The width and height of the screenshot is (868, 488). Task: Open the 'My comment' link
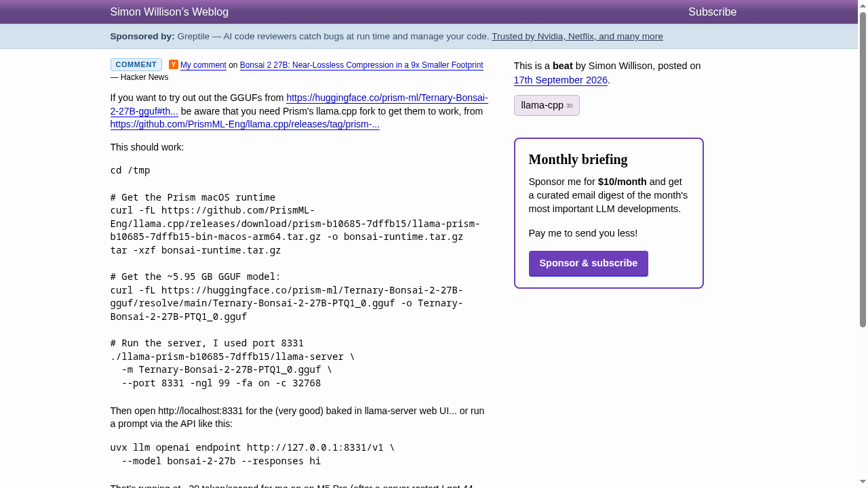(x=203, y=65)
